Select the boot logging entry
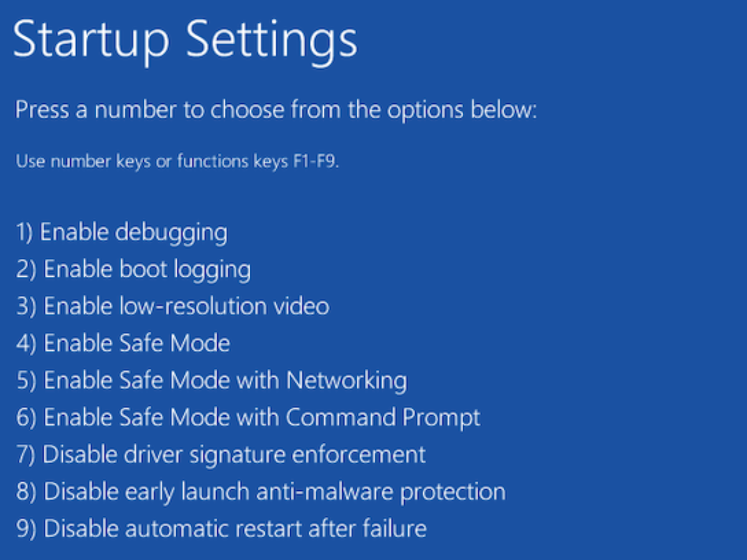The height and width of the screenshot is (560, 747). 133,269
